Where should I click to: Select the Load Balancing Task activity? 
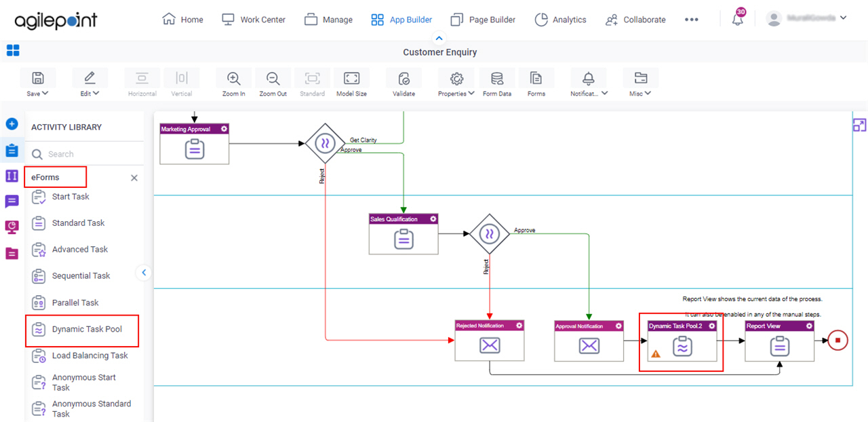(x=90, y=356)
